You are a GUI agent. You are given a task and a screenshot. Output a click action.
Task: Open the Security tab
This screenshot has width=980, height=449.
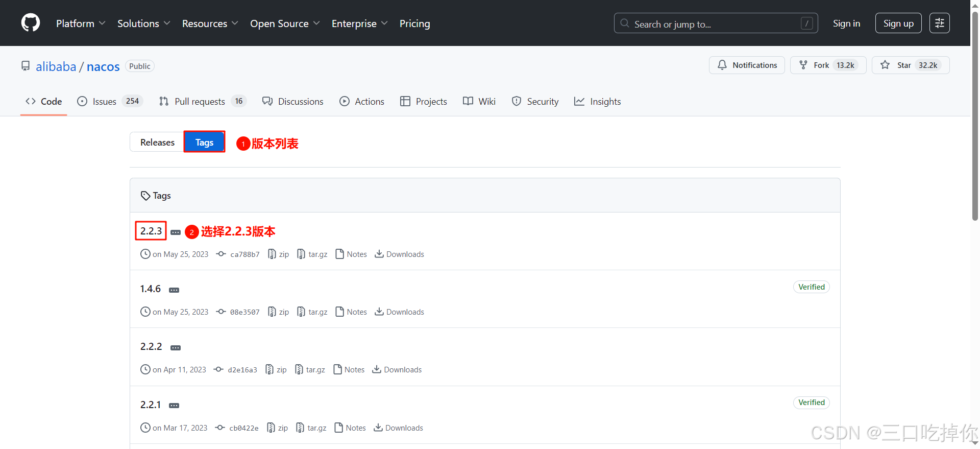(x=535, y=101)
